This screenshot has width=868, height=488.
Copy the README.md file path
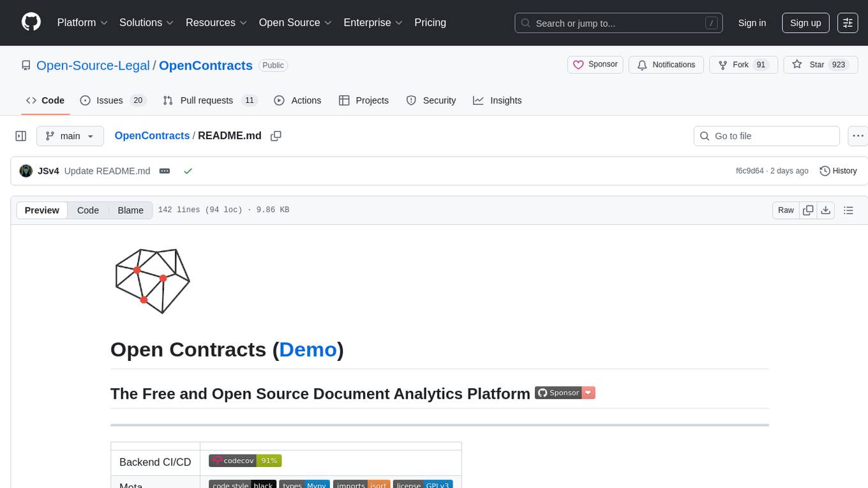click(276, 136)
